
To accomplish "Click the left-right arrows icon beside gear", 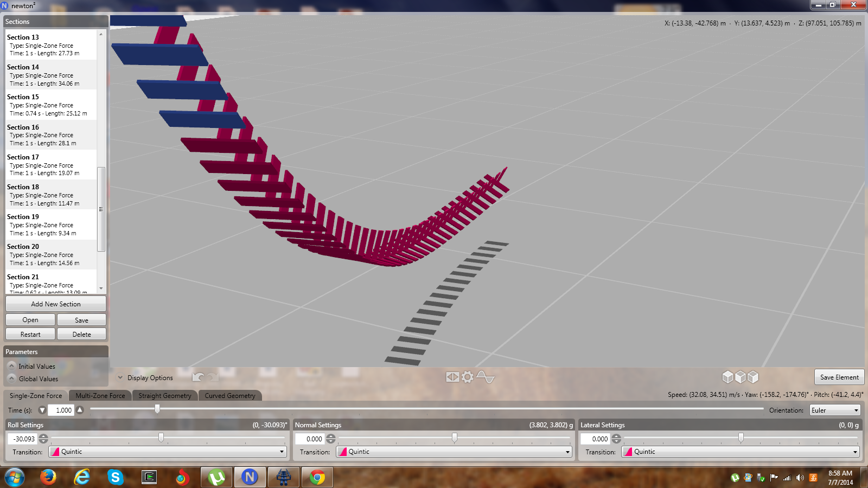I will click(x=452, y=377).
